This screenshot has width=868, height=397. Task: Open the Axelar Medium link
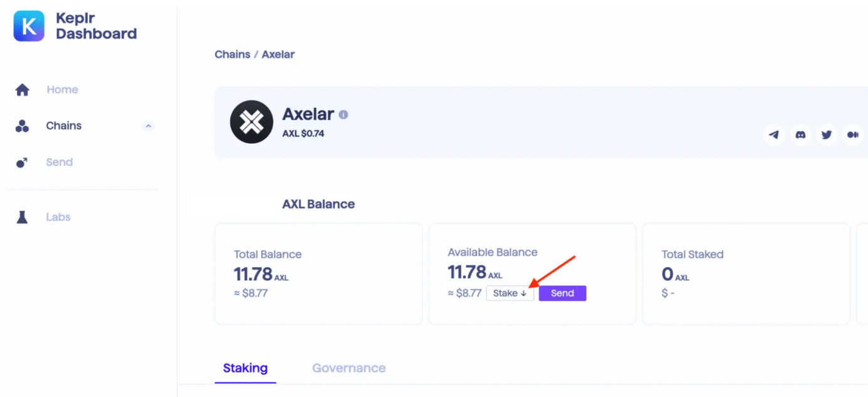point(852,134)
